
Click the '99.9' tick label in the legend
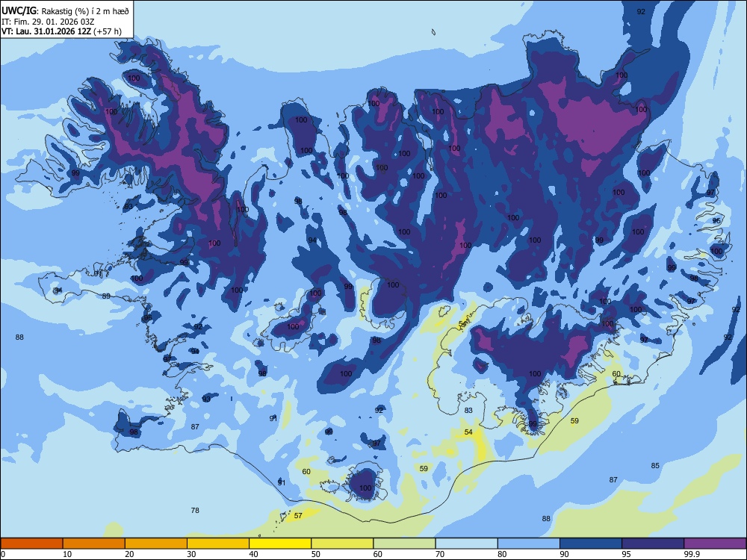coord(692,554)
